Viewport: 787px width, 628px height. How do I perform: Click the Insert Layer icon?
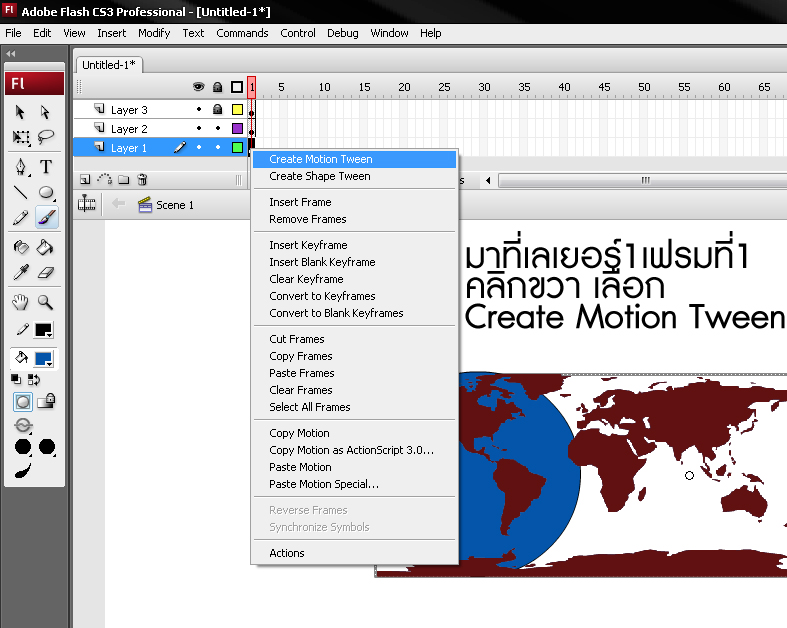tap(85, 180)
